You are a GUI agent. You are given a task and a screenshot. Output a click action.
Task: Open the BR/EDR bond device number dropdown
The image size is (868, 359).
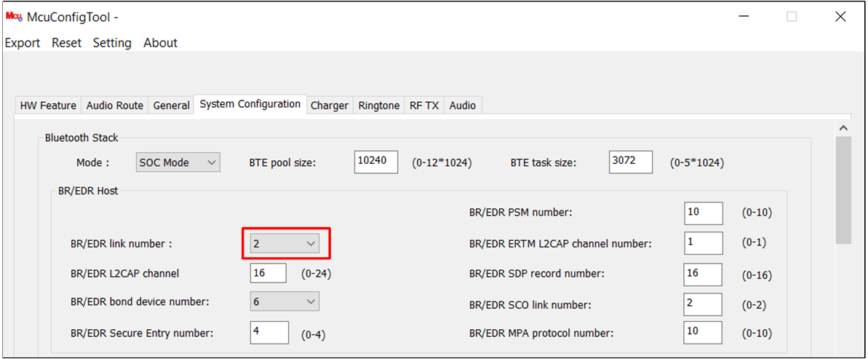pyautogui.click(x=284, y=301)
